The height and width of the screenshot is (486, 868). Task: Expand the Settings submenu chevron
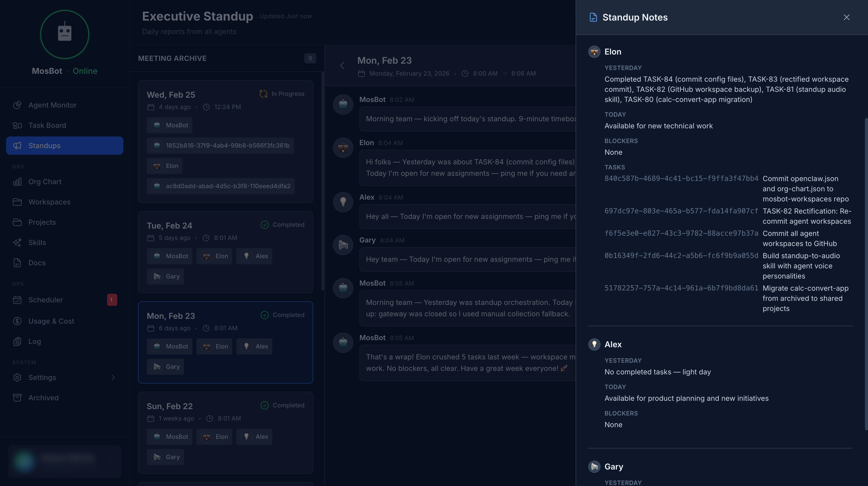[x=113, y=377]
